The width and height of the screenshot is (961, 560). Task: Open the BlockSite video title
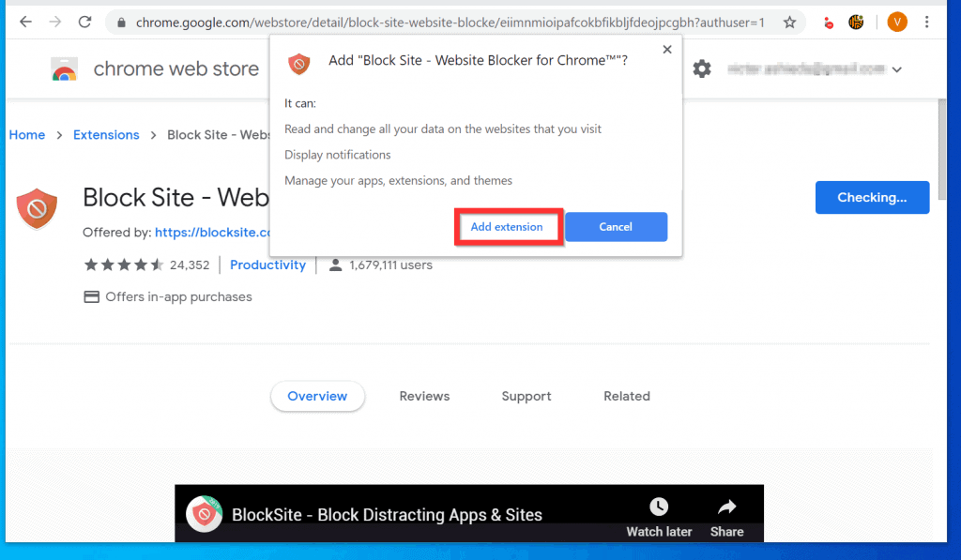pos(387,515)
